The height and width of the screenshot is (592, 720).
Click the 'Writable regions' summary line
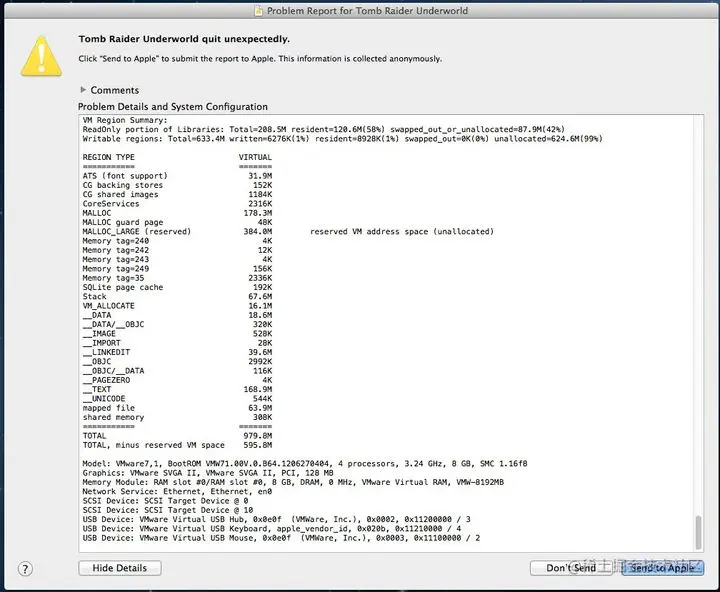pos(343,139)
